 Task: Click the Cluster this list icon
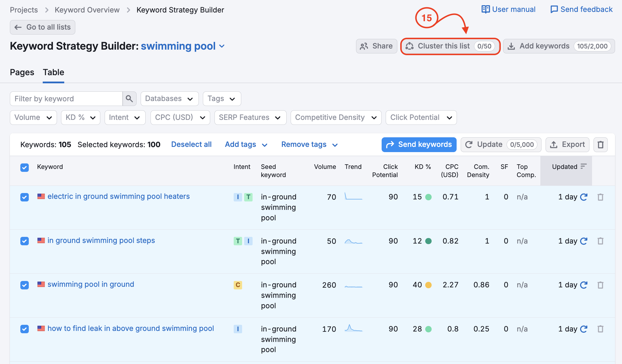point(410,46)
